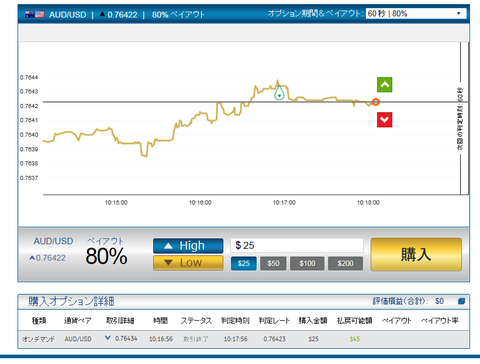The image size is (480, 364).
Task: Choose the $50 preset amount
Action: 273,263
